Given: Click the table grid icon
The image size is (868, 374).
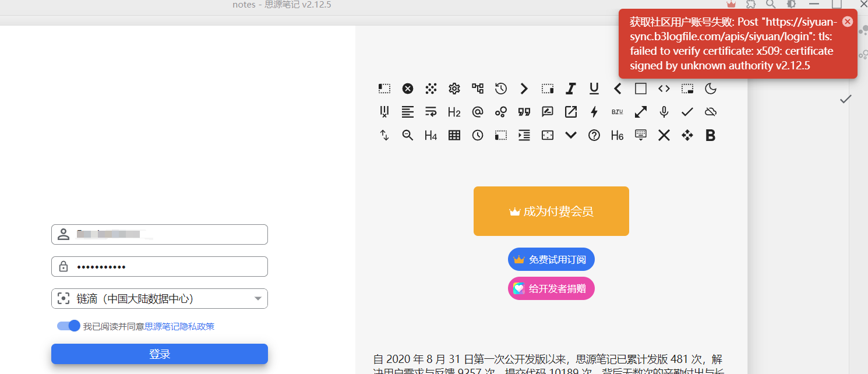Looking at the screenshot, I should pos(454,135).
